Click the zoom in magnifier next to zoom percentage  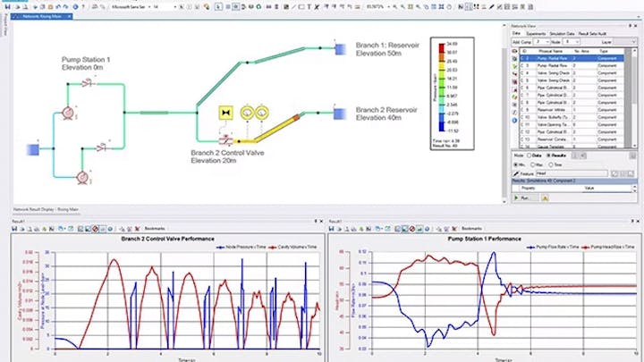(x=394, y=7)
